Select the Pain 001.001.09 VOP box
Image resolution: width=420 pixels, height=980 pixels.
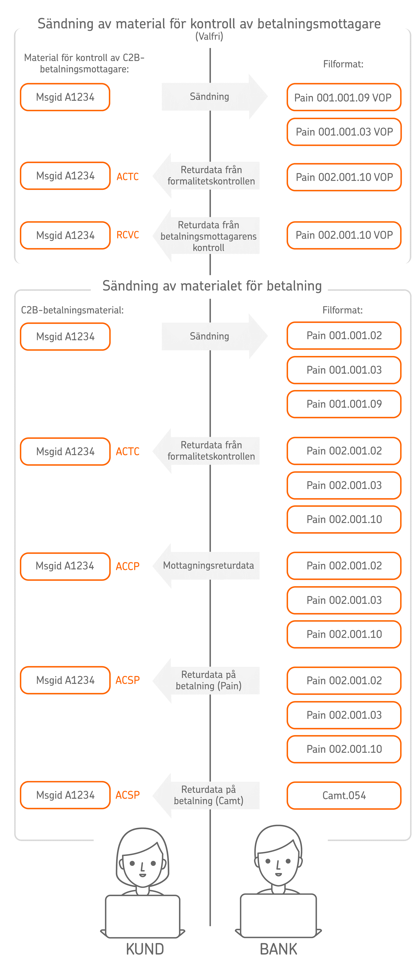coord(343,97)
